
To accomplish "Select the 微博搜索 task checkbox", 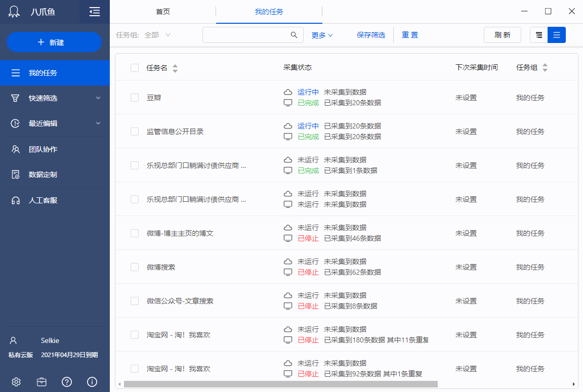I will point(135,267).
